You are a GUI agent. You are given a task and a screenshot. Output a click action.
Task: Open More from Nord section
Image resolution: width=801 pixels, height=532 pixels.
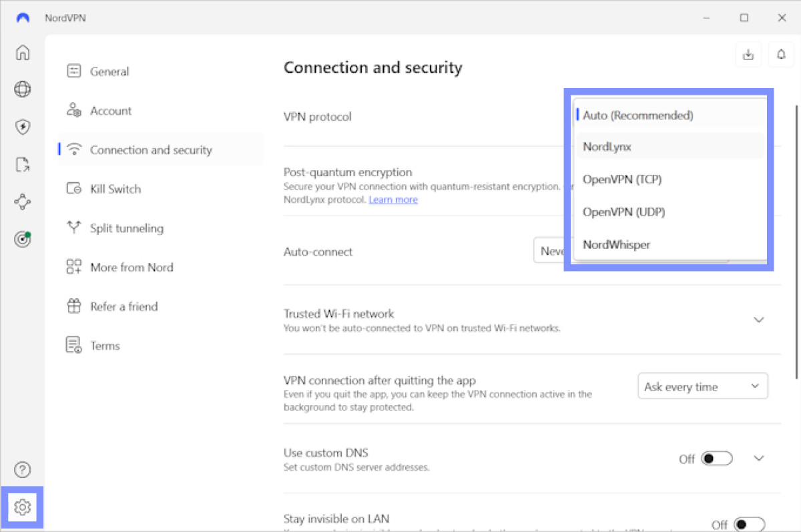click(x=160, y=268)
